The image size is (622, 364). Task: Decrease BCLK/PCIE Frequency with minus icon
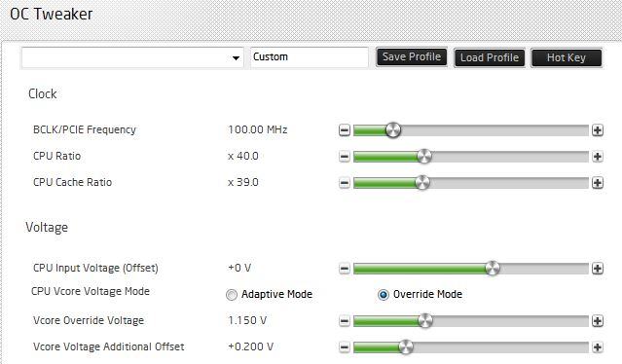coord(345,130)
